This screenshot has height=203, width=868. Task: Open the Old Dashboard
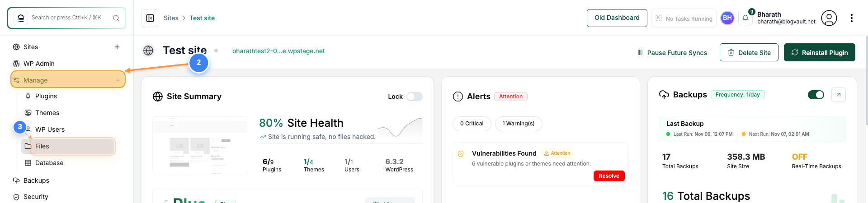click(617, 18)
